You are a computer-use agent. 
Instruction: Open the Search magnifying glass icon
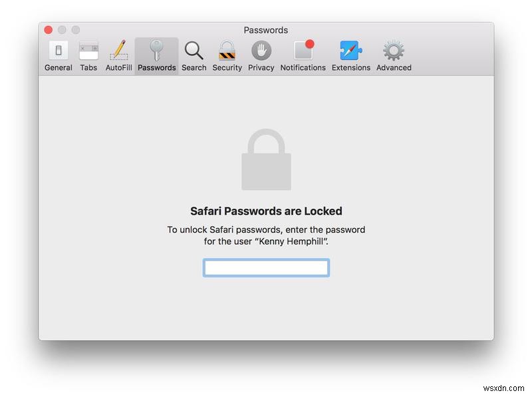click(194, 51)
